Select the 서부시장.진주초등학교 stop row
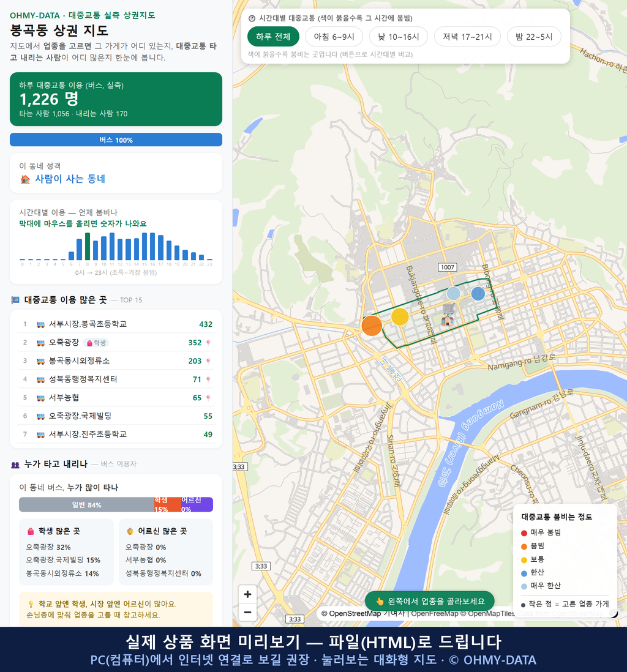 click(116, 435)
